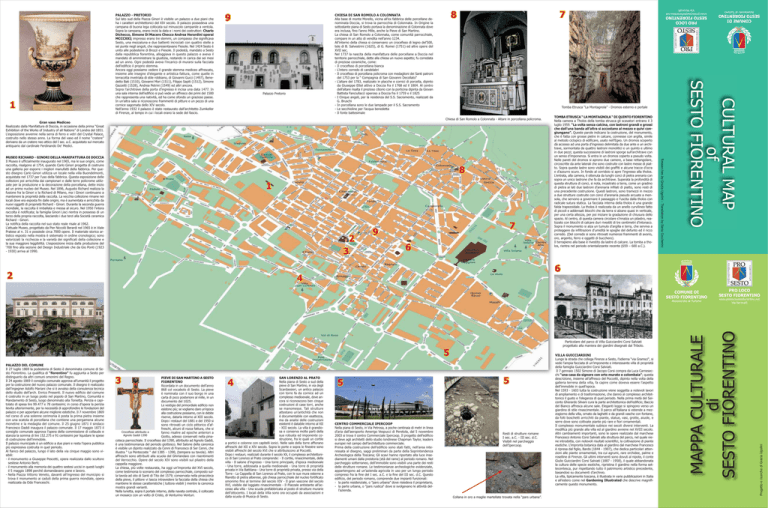Viewport: 768px width, 508px height.
Task: Click red number 5 on the Ipercoop photo
Action: click(x=340, y=382)
